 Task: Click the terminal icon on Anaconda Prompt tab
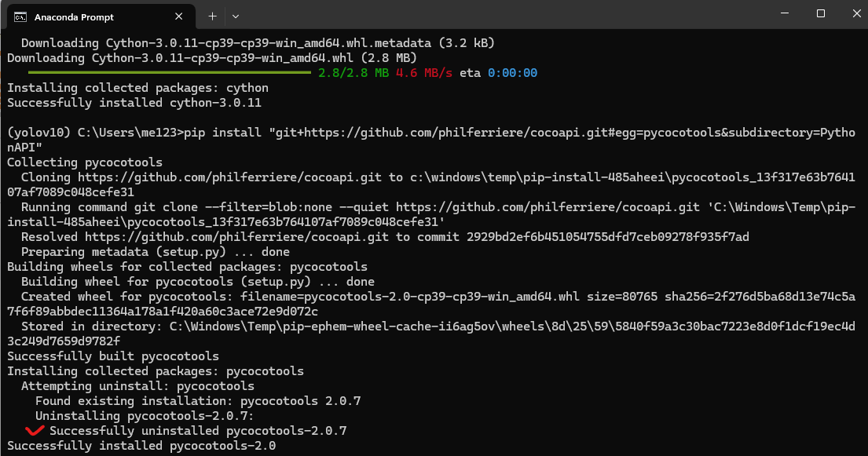click(20, 17)
